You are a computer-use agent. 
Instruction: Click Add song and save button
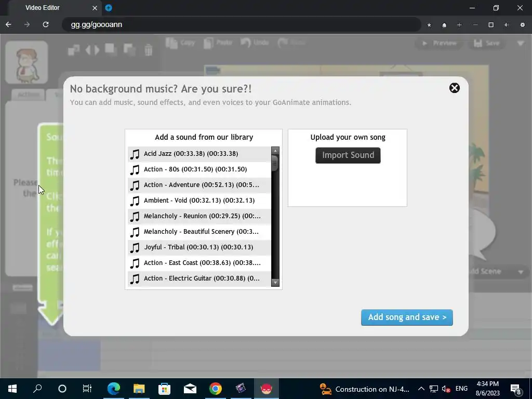pyautogui.click(x=407, y=317)
